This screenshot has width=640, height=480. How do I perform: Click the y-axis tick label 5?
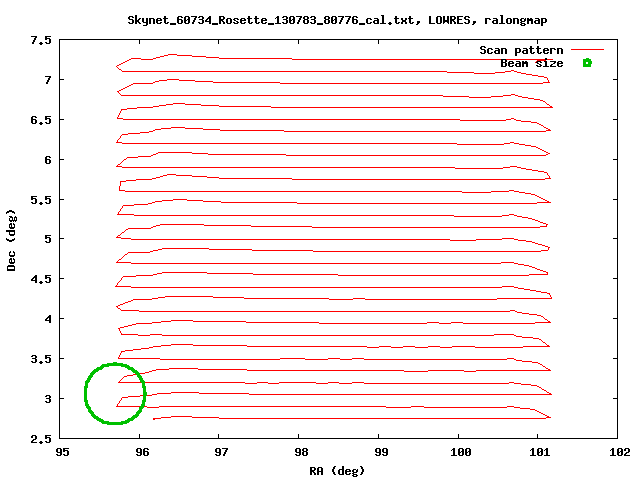(x=49, y=238)
